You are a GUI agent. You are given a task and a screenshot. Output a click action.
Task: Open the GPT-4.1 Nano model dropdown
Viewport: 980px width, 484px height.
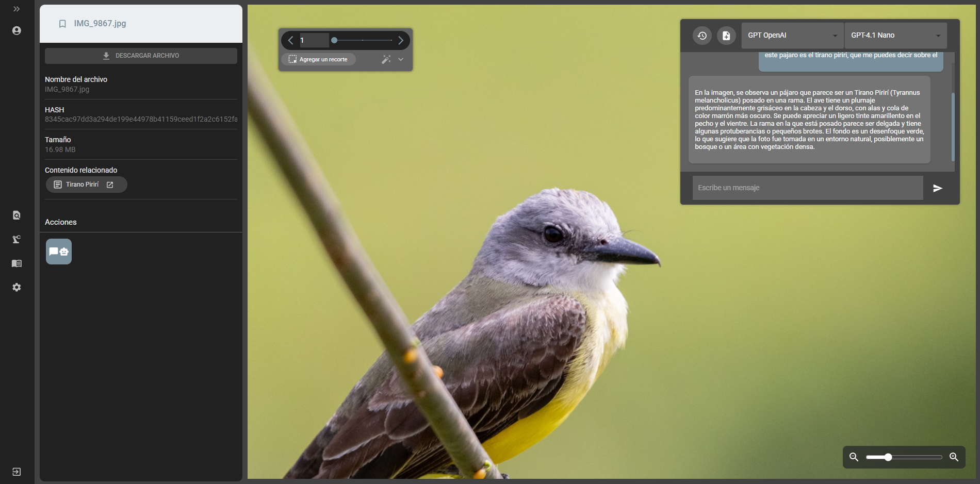point(895,36)
